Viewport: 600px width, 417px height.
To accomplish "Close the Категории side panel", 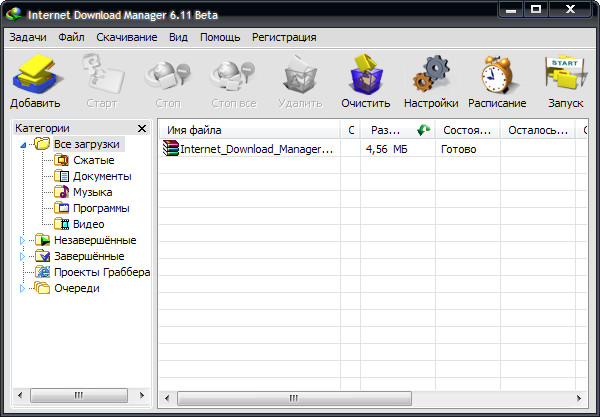I will (x=141, y=129).
